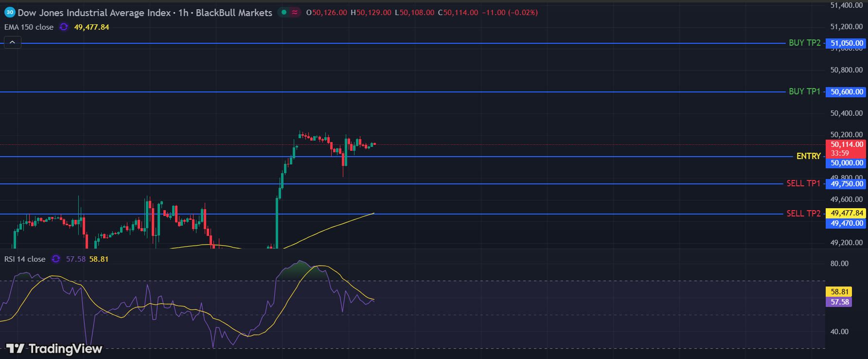Click the pink data mode wave icon
The image size is (868, 359).
pyautogui.click(x=295, y=13)
